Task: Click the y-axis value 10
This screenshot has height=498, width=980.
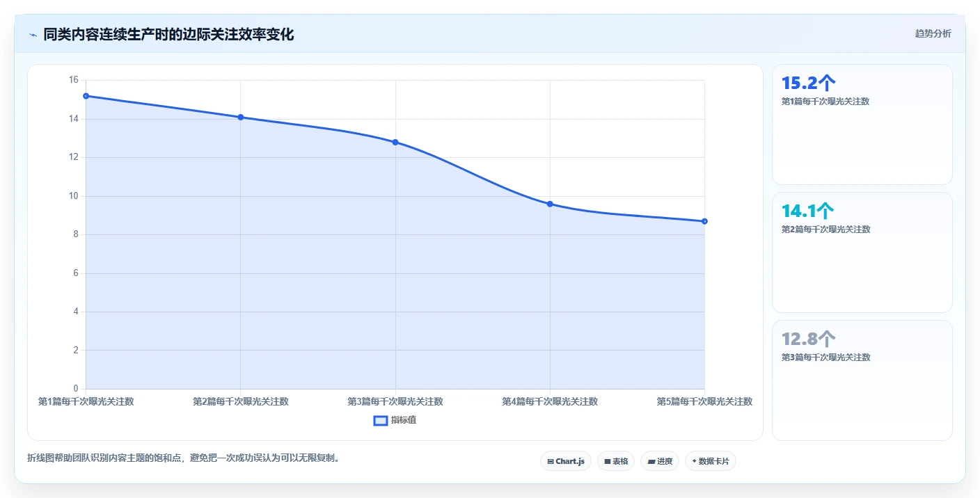Action: tap(74, 196)
